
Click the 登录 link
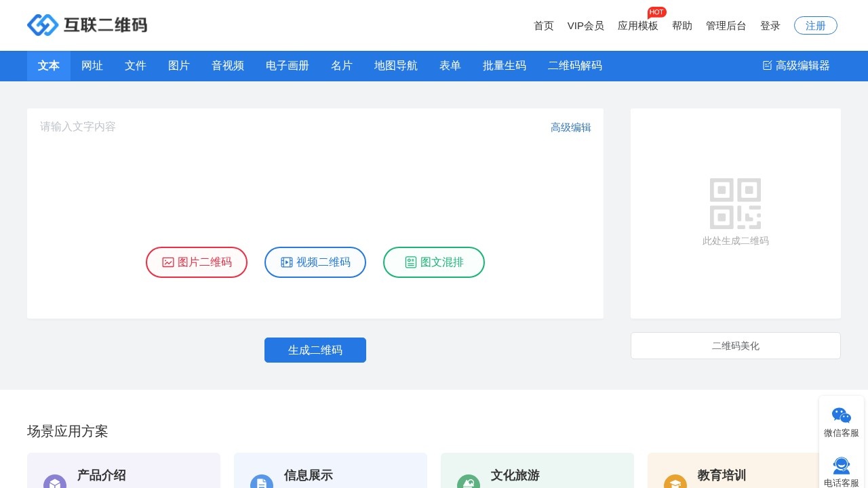(x=770, y=26)
